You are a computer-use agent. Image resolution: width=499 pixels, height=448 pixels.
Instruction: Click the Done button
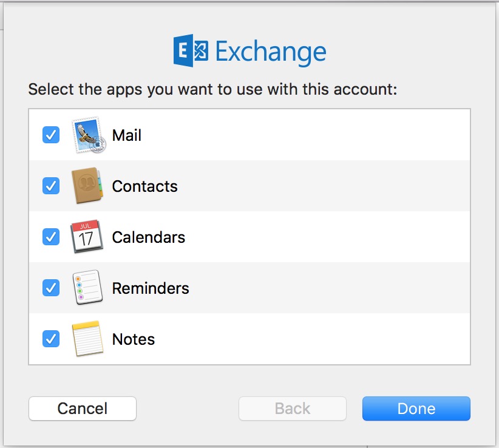(x=416, y=409)
